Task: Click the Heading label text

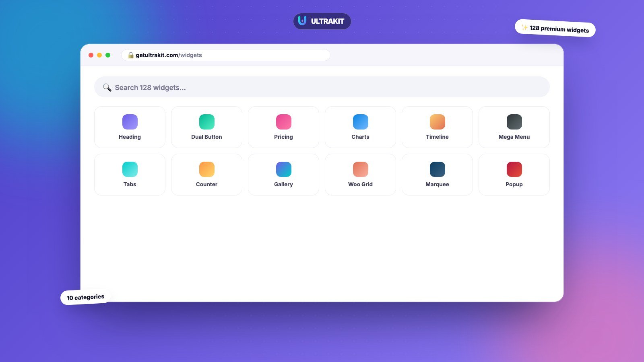Action: (x=130, y=137)
